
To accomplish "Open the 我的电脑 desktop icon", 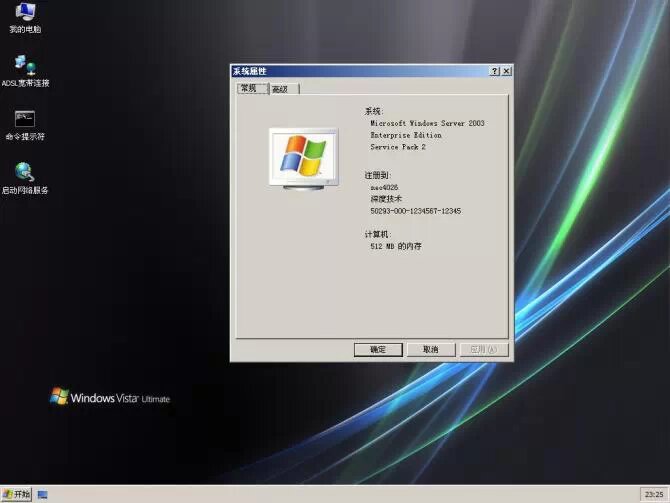I will coord(25,17).
